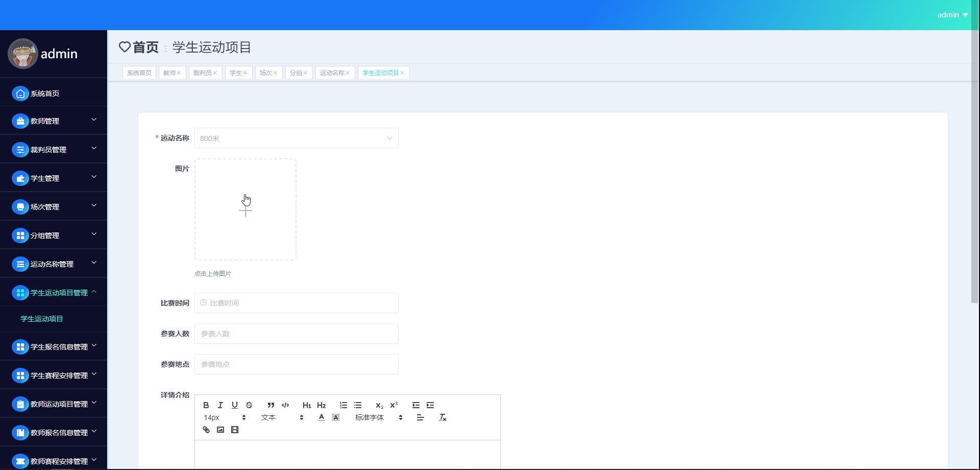Click the admin avatar picture
Screen dimensions: 980x470
tap(22, 54)
